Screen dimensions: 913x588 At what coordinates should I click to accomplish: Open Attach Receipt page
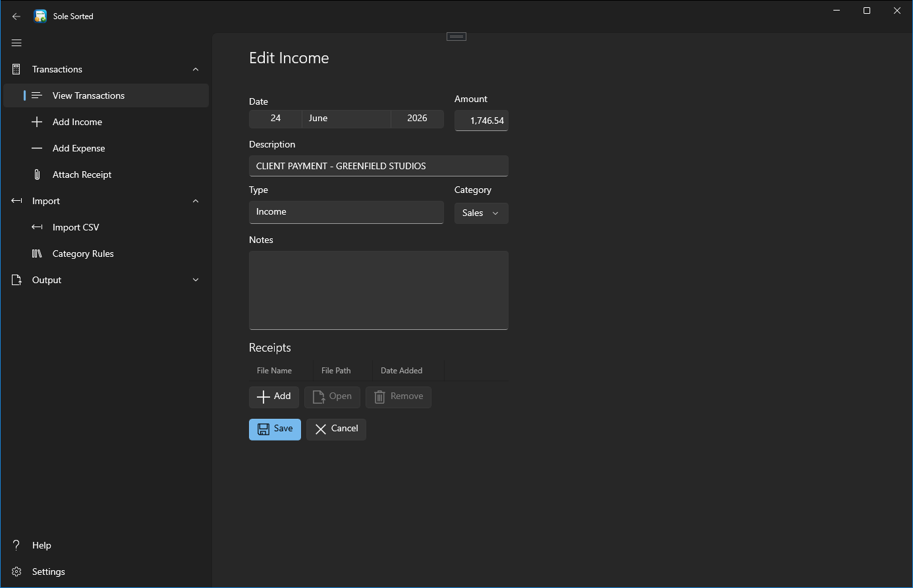tap(106, 174)
